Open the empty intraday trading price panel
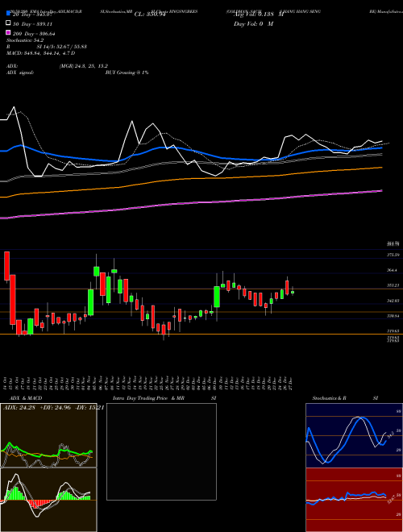This screenshot has height=532, width=403. click(x=161, y=451)
